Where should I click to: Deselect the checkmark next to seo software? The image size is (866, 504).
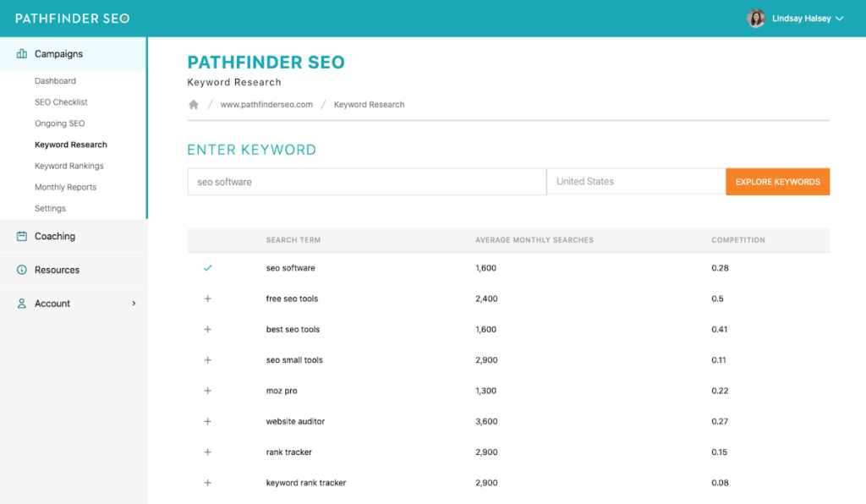206,268
